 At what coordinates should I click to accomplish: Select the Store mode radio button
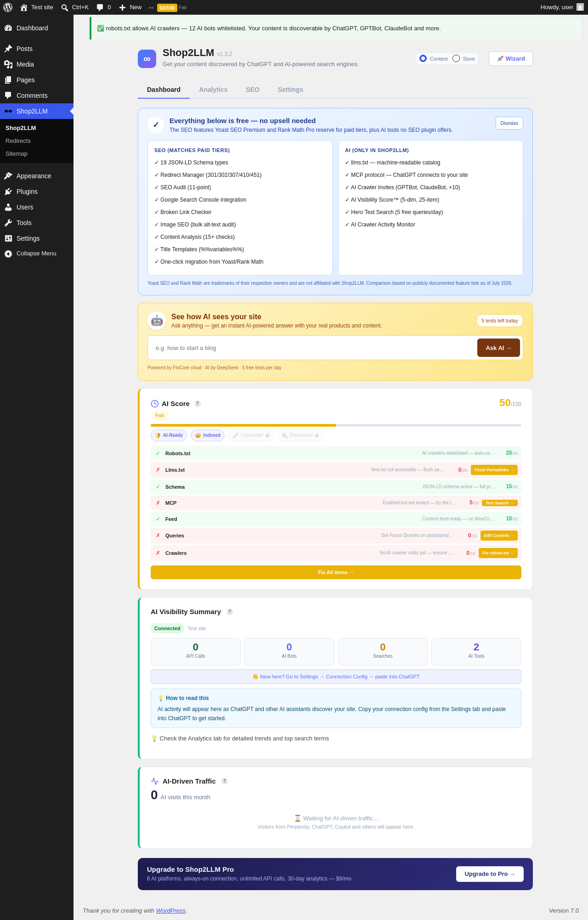coord(456,58)
